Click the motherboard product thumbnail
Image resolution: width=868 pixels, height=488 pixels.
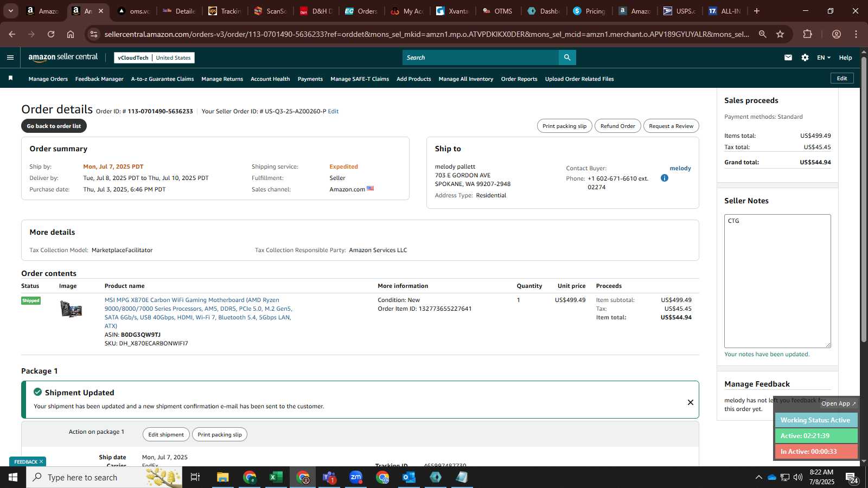click(71, 309)
